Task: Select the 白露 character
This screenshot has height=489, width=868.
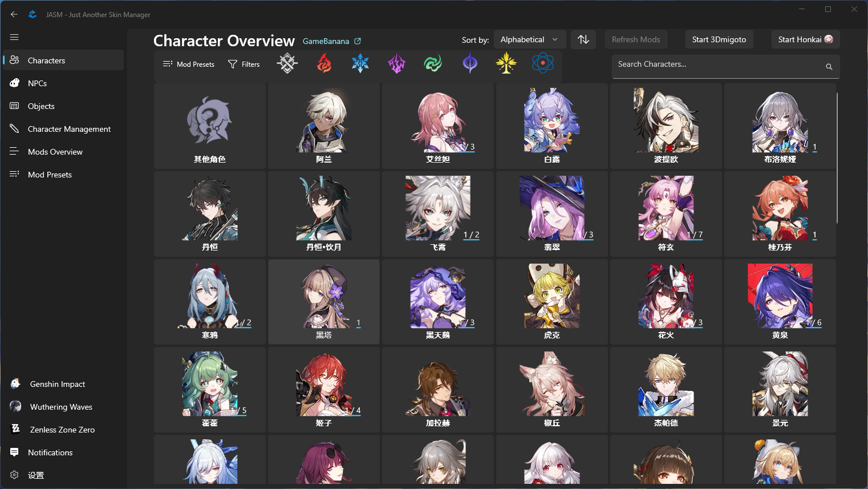Action: (x=552, y=126)
